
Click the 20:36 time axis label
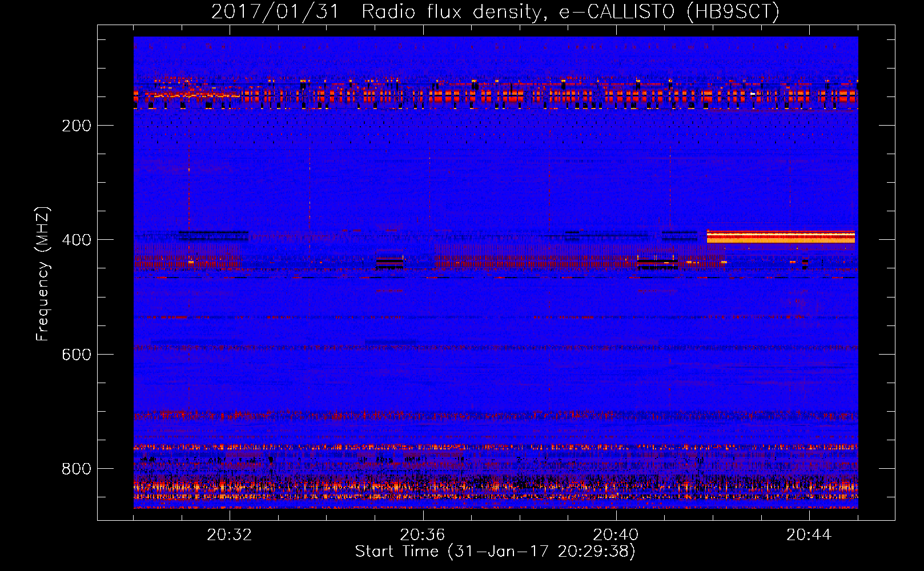pyautogui.click(x=423, y=535)
